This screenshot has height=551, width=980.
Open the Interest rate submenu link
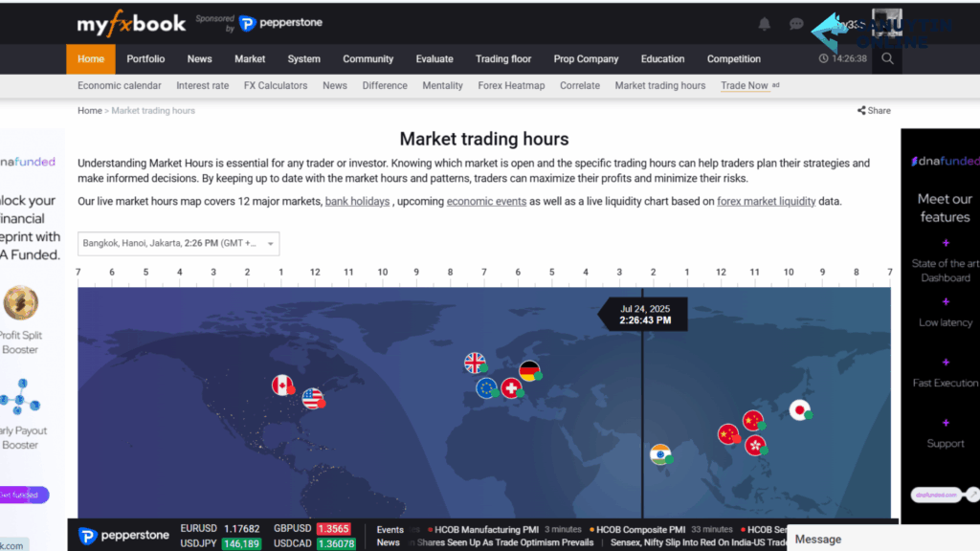pos(203,85)
